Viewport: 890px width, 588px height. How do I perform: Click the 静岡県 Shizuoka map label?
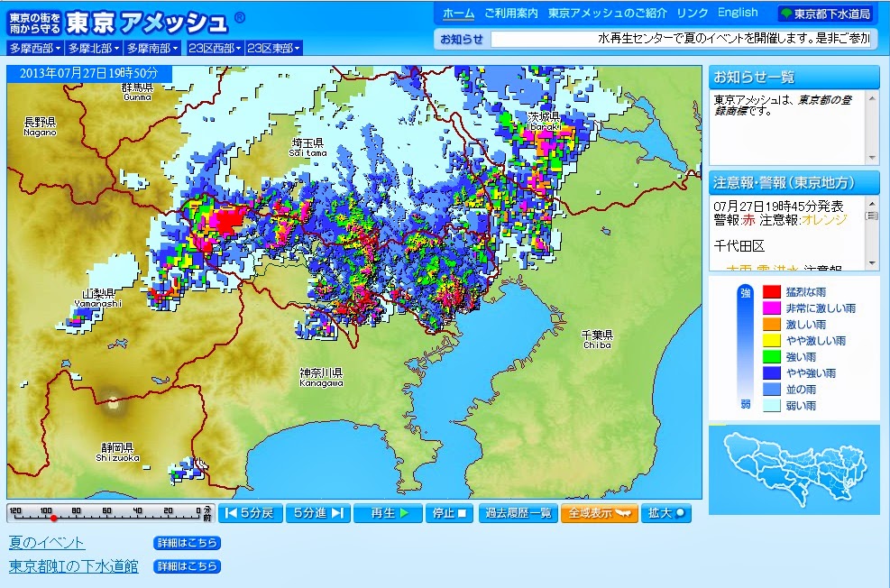click(x=117, y=453)
